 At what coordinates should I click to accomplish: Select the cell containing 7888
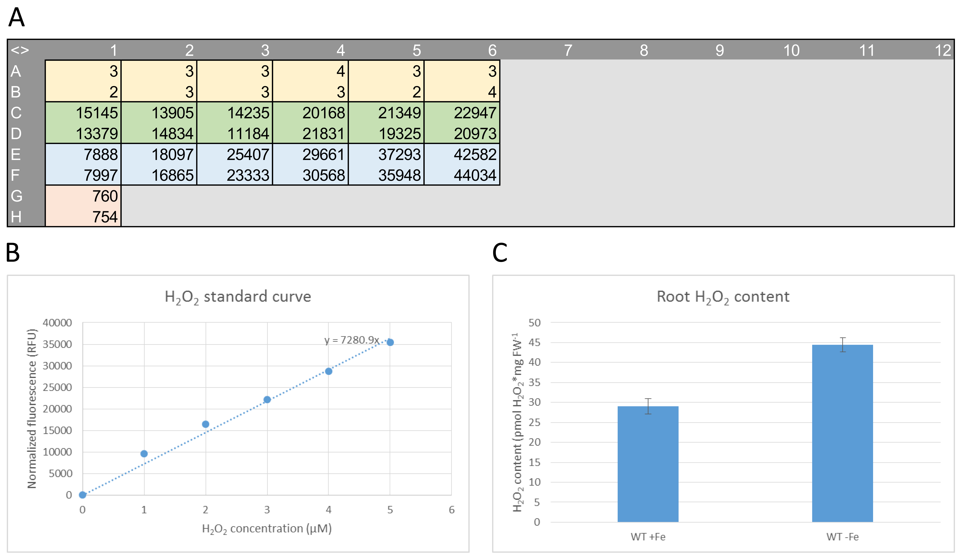tap(83, 154)
